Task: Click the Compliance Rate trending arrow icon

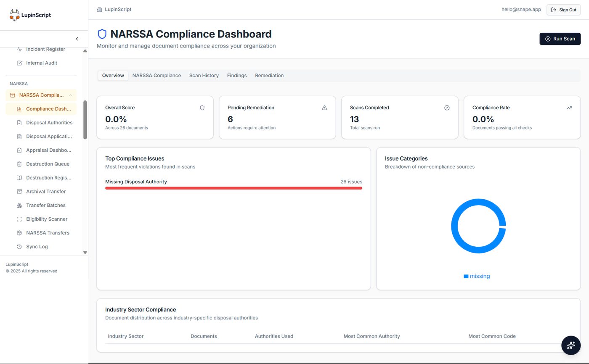Action: coord(569,108)
